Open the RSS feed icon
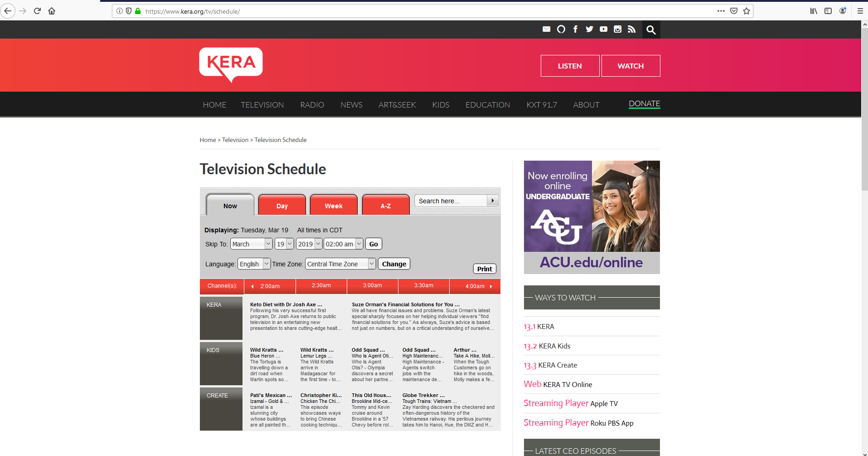 point(631,29)
